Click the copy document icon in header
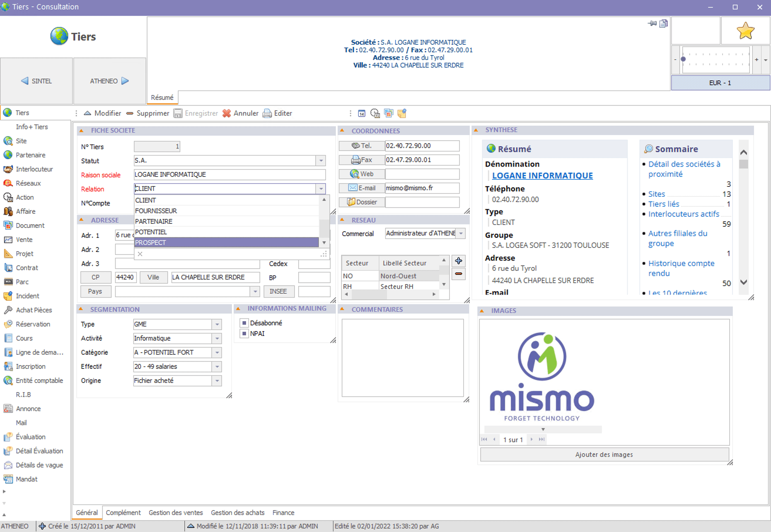 (664, 24)
